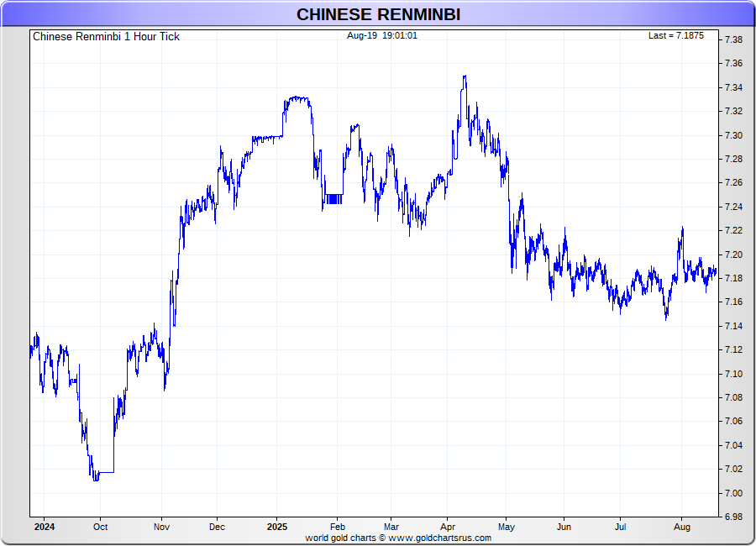Click the 7.36 y-axis value
Image resolution: width=756 pixels, height=546 pixels.
click(x=734, y=63)
